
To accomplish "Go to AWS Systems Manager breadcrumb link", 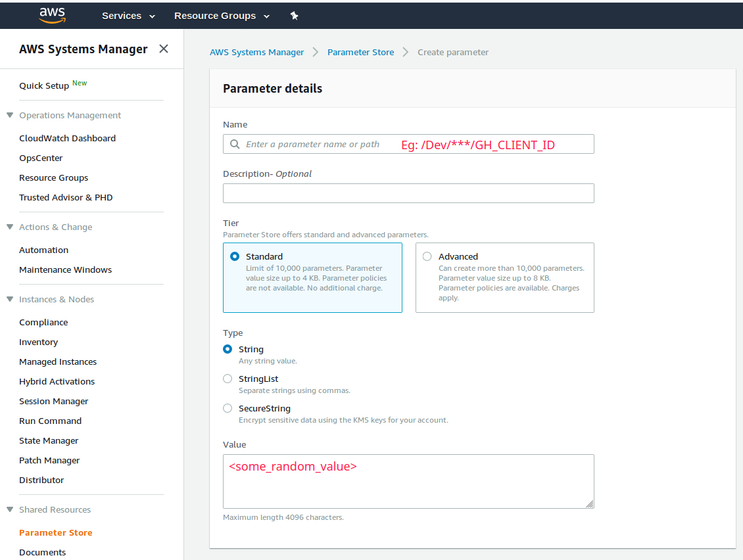I will point(257,52).
